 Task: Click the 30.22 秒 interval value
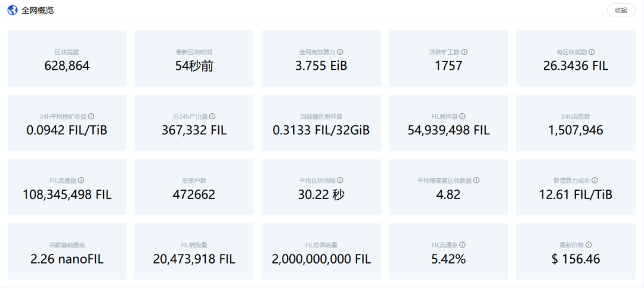point(321,194)
